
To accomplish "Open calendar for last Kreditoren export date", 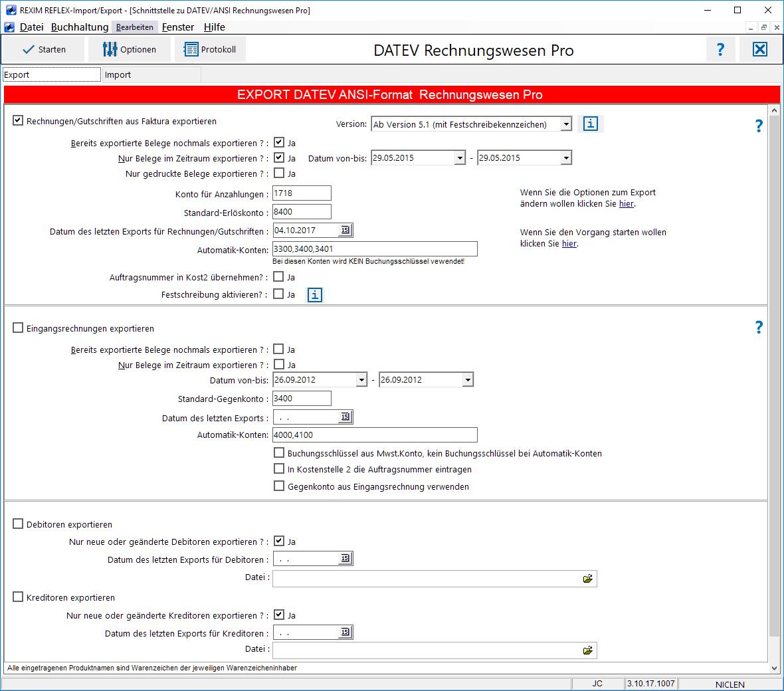I will click(345, 632).
